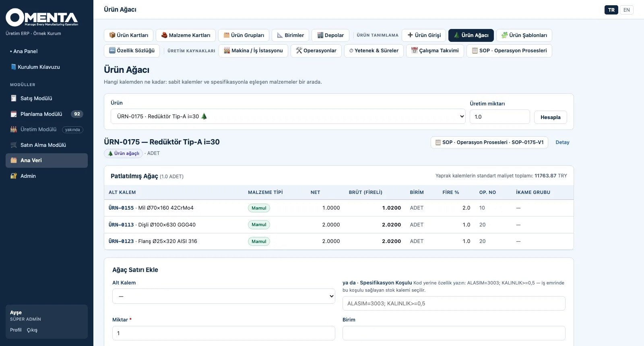Click the Ürün ağaçlı badge
Screen dimensions: 644x346
click(124, 153)
